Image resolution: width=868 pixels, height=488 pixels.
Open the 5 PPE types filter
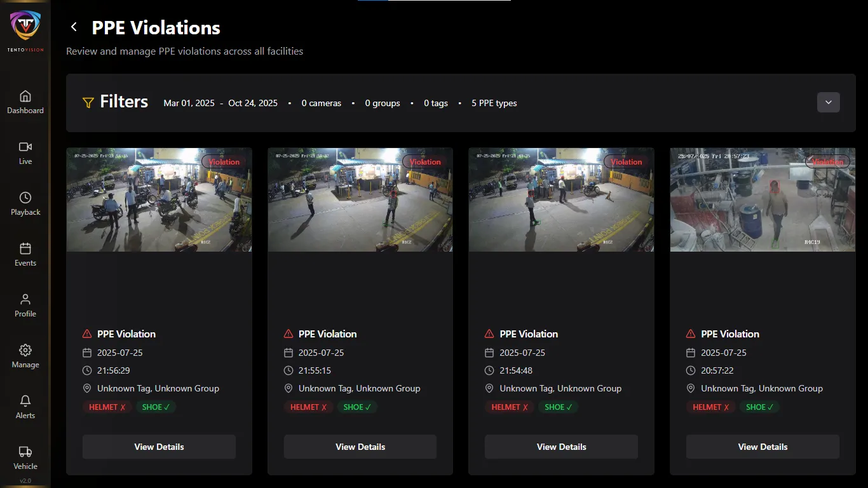[494, 103]
